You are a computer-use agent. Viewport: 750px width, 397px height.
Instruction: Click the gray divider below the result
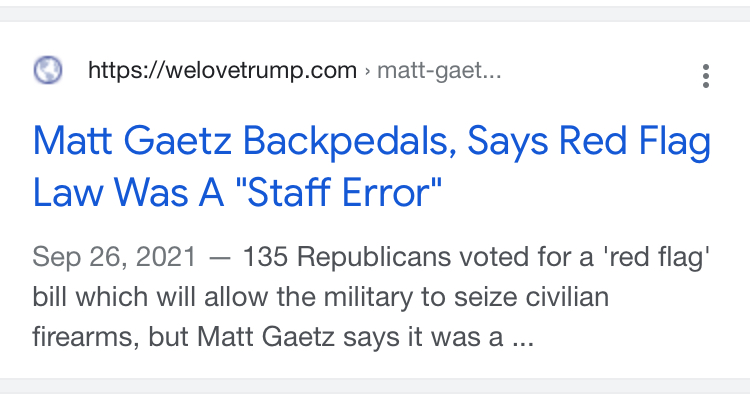click(x=375, y=386)
